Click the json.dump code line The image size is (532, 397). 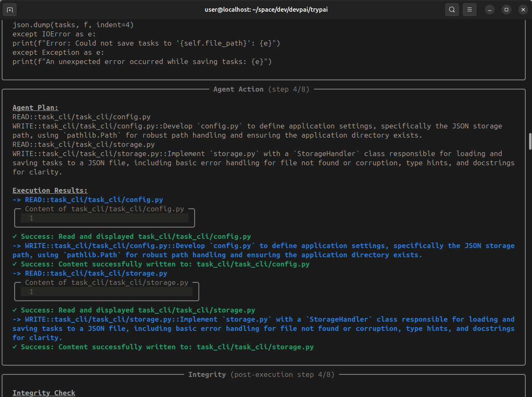coord(73,25)
